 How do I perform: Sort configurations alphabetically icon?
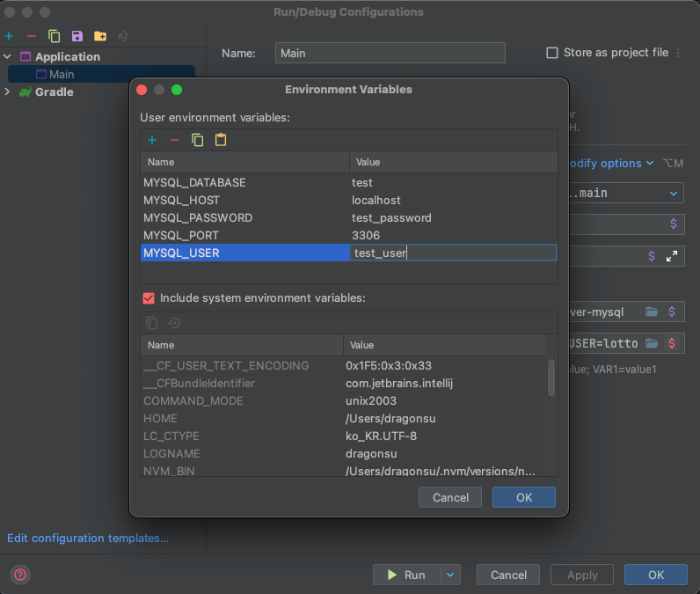coord(123,36)
